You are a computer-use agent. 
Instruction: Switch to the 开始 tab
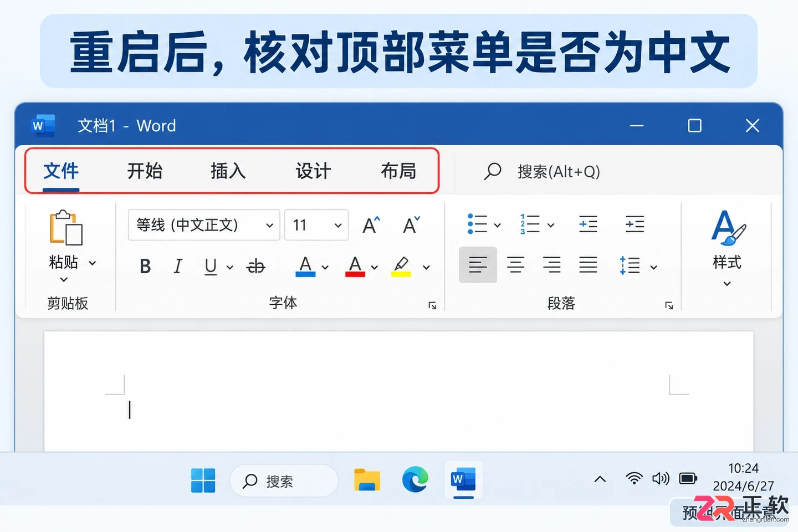145,171
